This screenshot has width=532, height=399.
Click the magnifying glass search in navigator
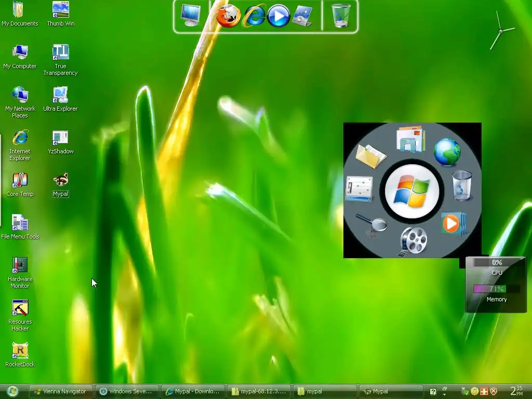372,224
